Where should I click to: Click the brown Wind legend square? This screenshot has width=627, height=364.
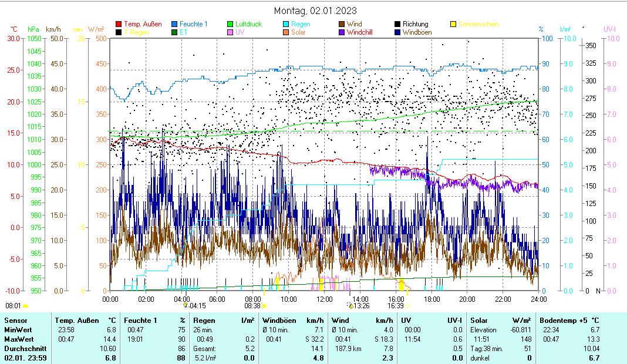click(x=342, y=25)
